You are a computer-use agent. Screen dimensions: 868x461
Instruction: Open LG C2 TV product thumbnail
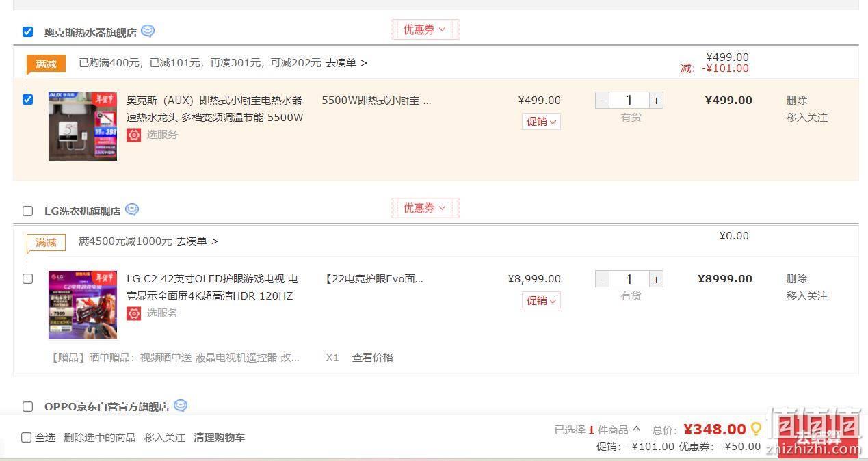tap(83, 305)
